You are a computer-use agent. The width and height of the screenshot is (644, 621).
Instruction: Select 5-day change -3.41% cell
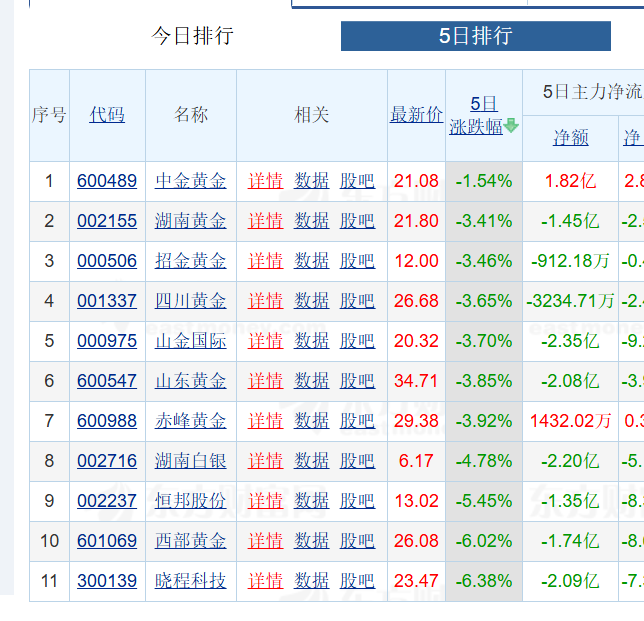(484, 221)
